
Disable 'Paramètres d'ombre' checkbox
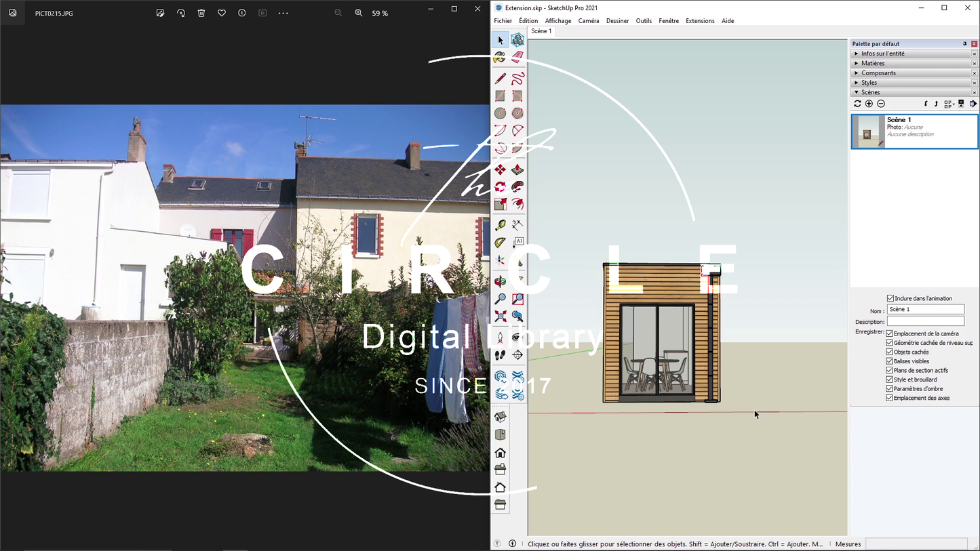[890, 389]
